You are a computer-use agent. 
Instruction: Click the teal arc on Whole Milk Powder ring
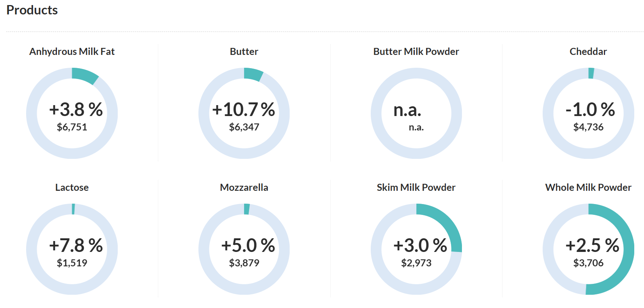pyautogui.click(x=625, y=265)
